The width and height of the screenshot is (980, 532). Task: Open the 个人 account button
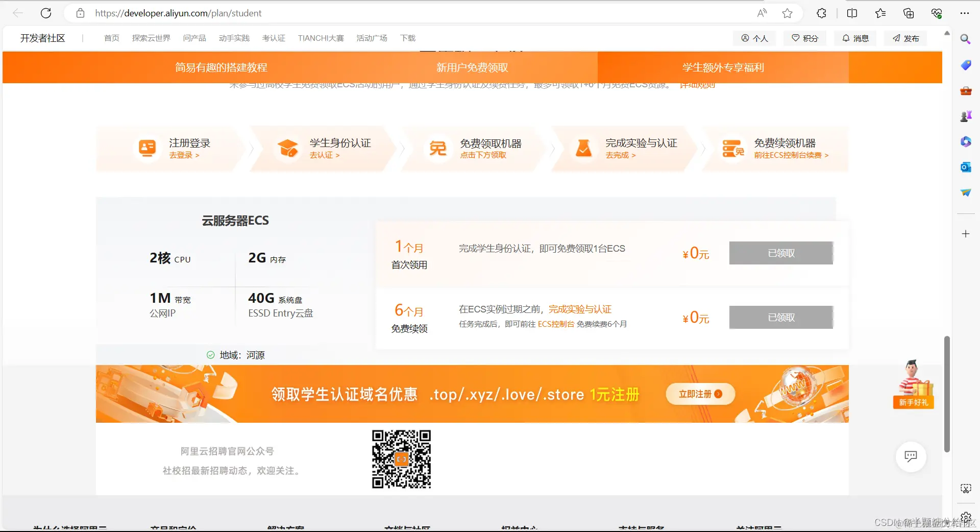(x=754, y=38)
